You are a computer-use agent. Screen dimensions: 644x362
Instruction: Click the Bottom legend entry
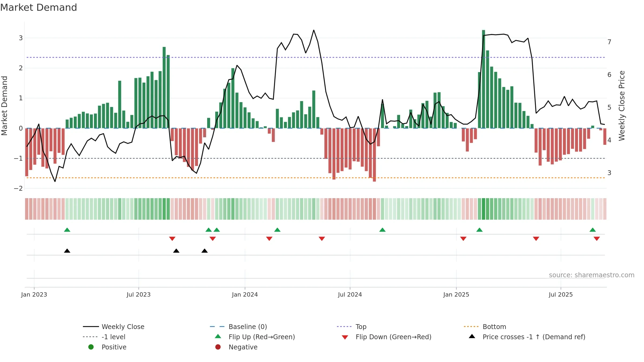pyautogui.click(x=485, y=327)
